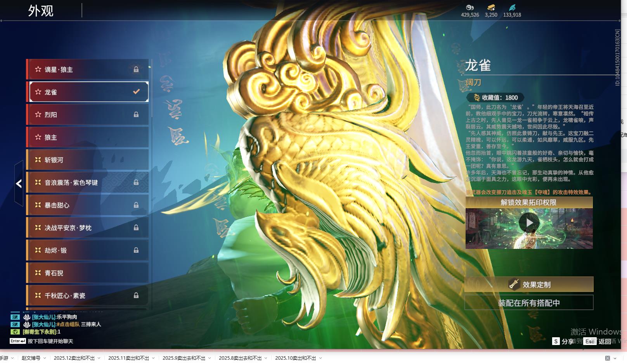Open the dropdown arrow of the 2025.10卖出和不出 tab
The image size is (627, 364).
tap(320, 358)
